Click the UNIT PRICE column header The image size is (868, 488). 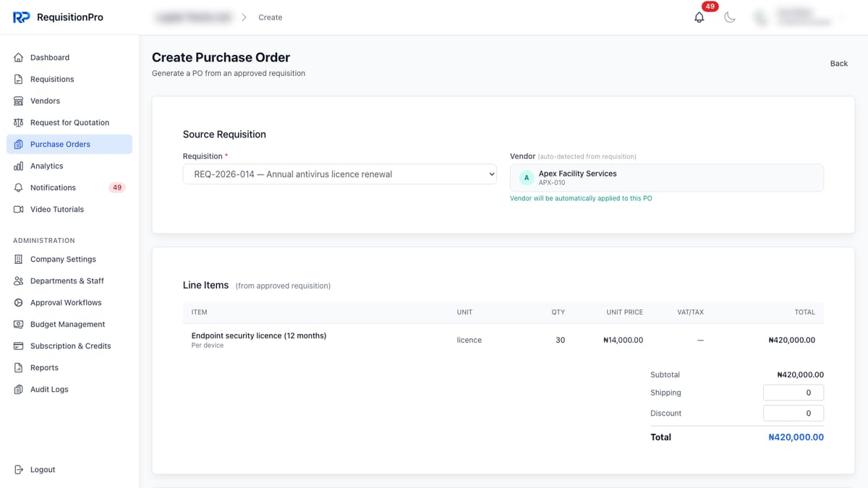(x=624, y=312)
